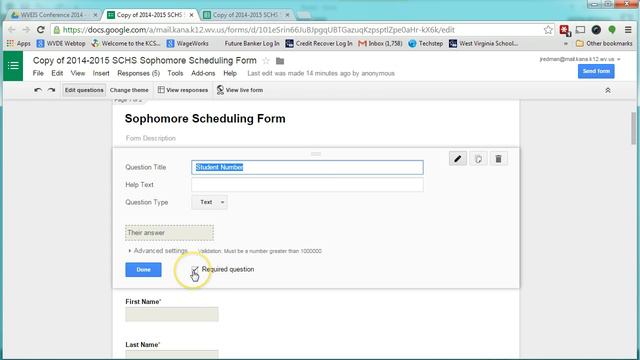
Task: Show more bookmarks overflow chevron
Action: (566, 43)
